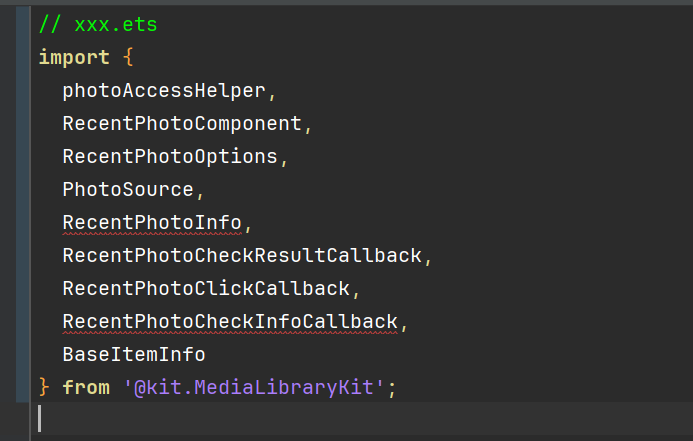Place cursor on the BaseItemInfo identifier

[x=134, y=354]
